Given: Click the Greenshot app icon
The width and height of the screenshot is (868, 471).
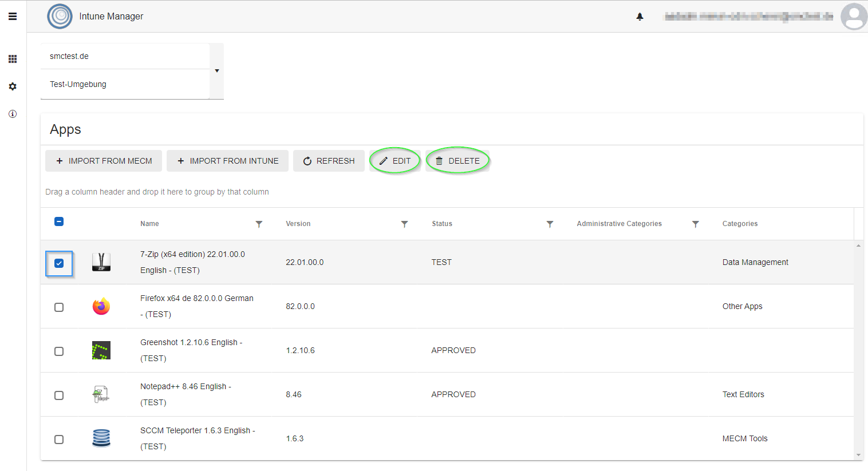Looking at the screenshot, I should point(101,350).
